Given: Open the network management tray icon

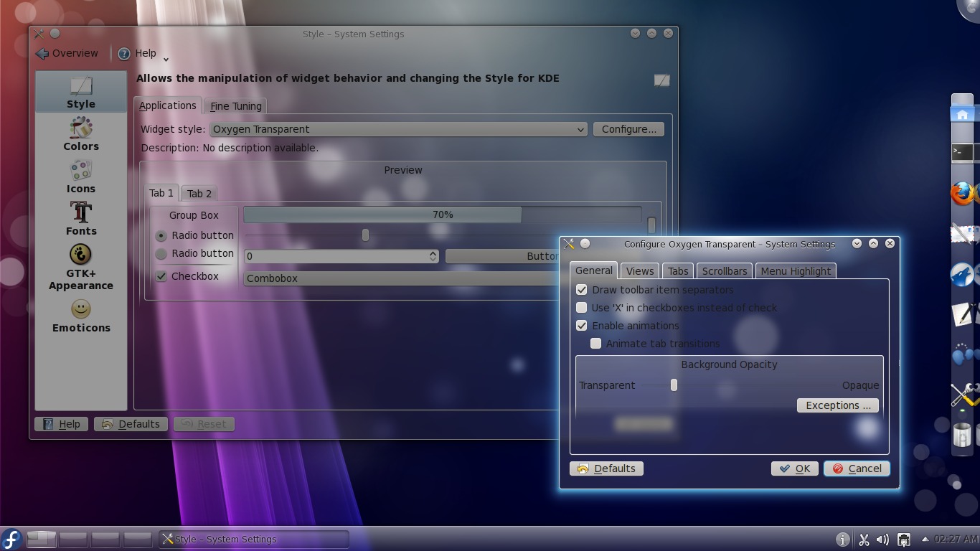Looking at the screenshot, I should [904, 540].
